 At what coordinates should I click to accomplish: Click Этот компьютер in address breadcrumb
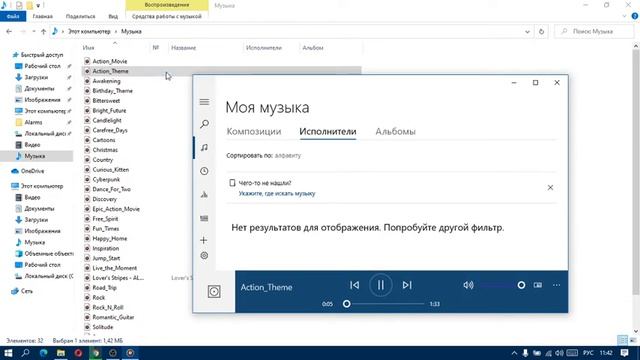tap(89, 31)
